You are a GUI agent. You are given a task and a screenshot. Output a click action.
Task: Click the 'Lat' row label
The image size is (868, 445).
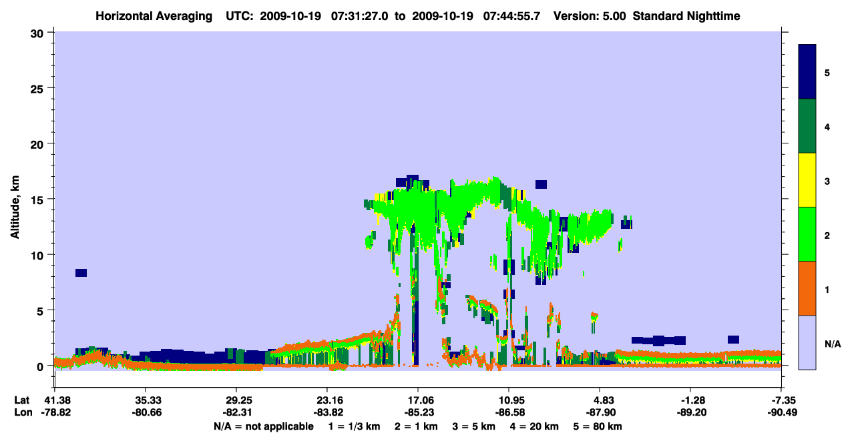(x=22, y=400)
